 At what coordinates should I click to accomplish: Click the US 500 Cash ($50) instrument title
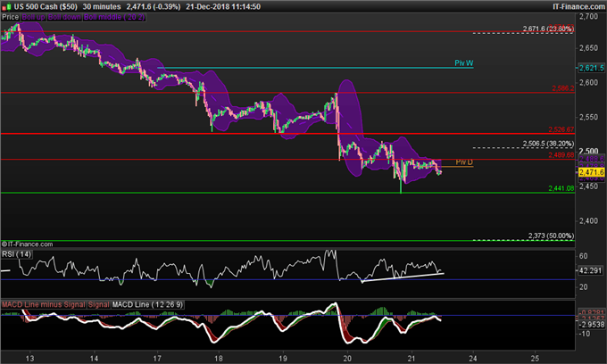46,6
